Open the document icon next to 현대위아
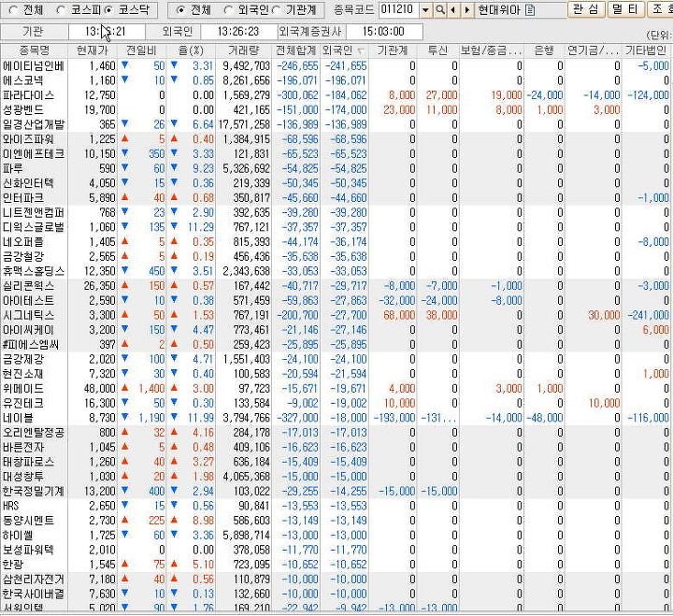The width and height of the screenshot is (673, 616). point(530,10)
